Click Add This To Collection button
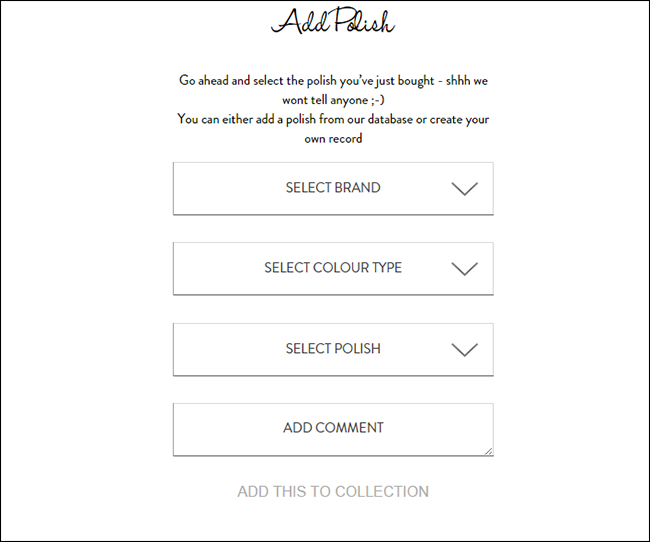 (x=333, y=491)
